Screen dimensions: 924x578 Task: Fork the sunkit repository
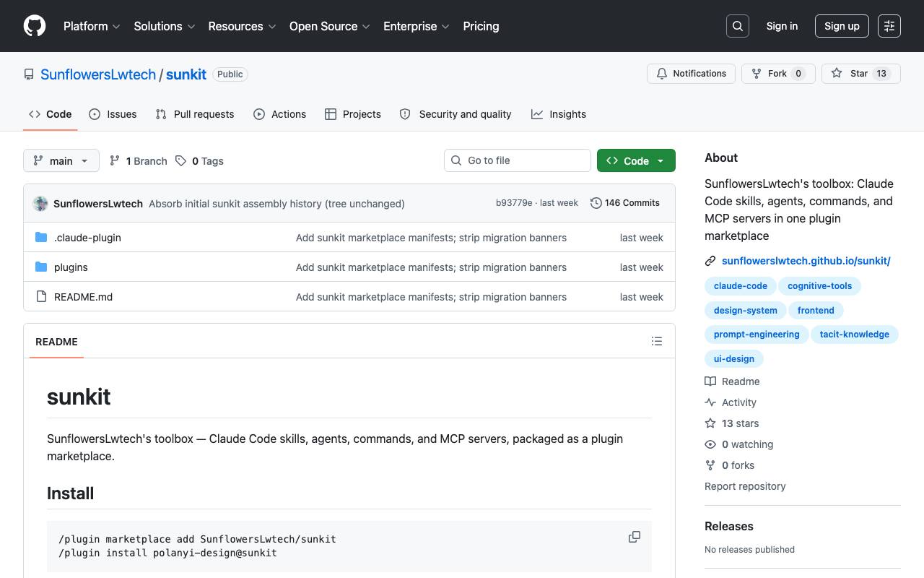pyautogui.click(x=778, y=74)
